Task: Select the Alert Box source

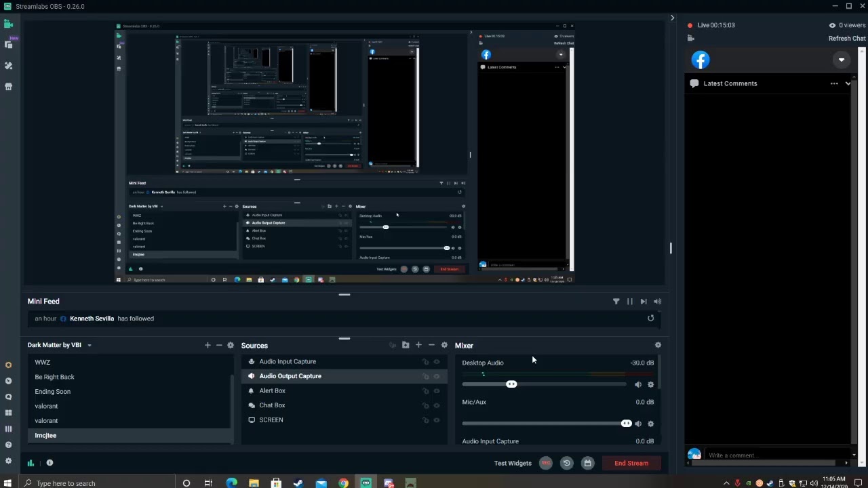Action: 343,391
